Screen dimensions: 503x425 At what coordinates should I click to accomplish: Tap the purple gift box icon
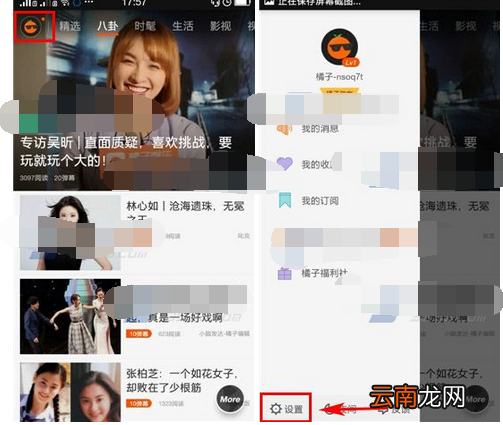(x=285, y=274)
